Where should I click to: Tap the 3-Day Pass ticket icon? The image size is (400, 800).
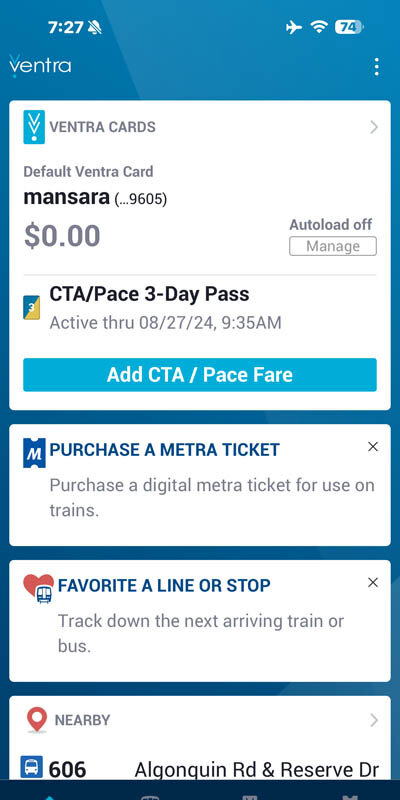click(x=32, y=308)
